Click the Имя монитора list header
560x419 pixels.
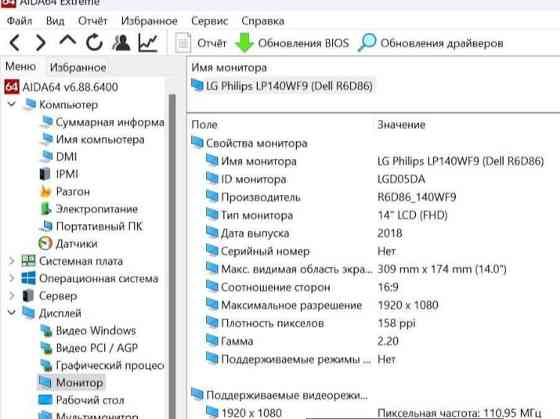[x=229, y=68]
